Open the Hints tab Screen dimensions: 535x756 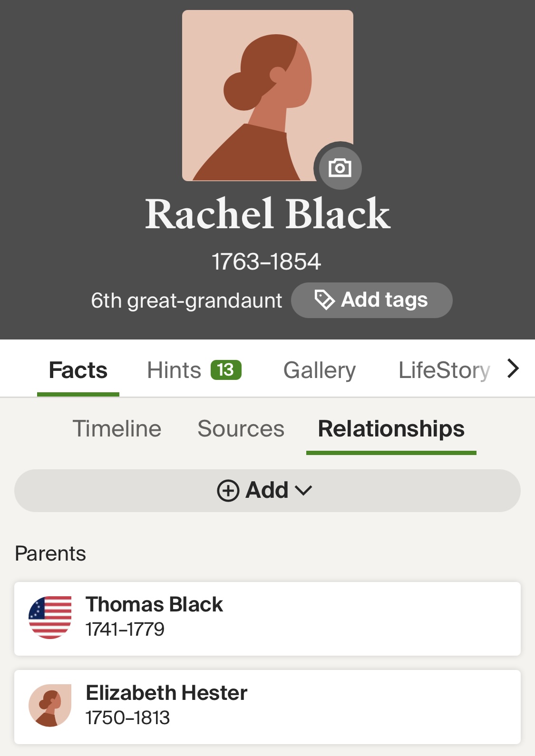pos(174,370)
